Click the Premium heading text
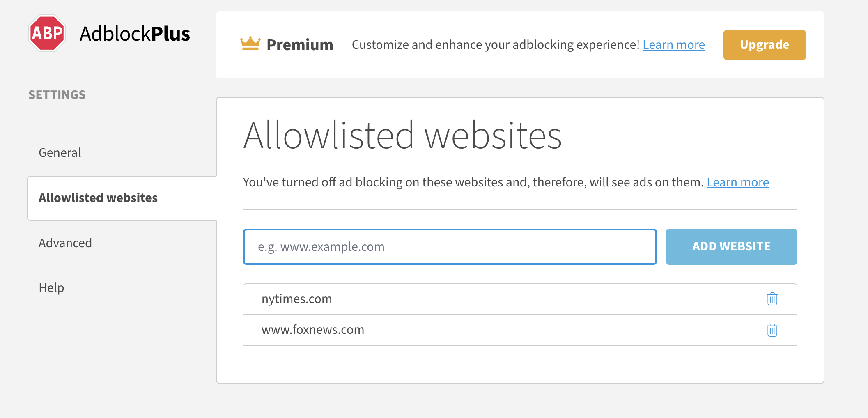 (x=300, y=45)
